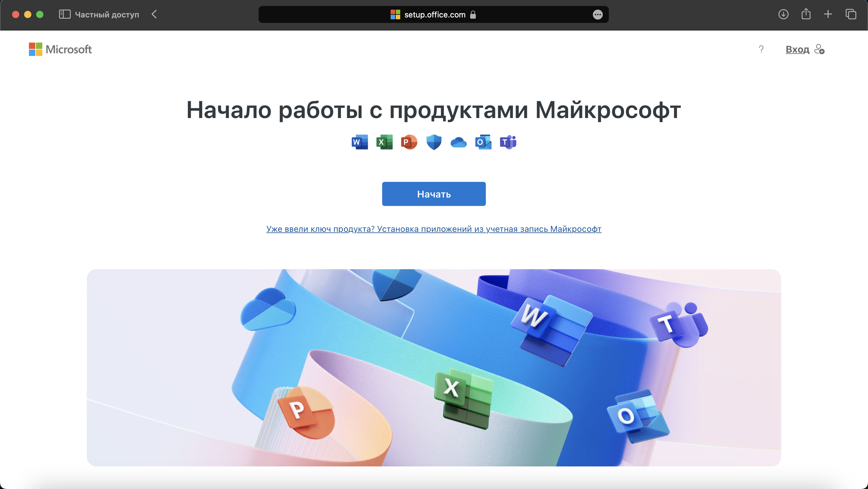Open the page menu ellipsis in address bar

[x=597, y=14]
